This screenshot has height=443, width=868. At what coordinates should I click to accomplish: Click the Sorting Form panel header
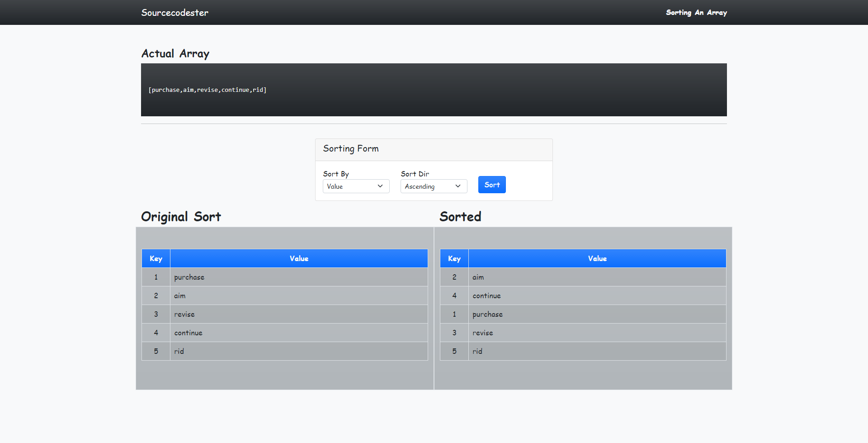[351, 148]
